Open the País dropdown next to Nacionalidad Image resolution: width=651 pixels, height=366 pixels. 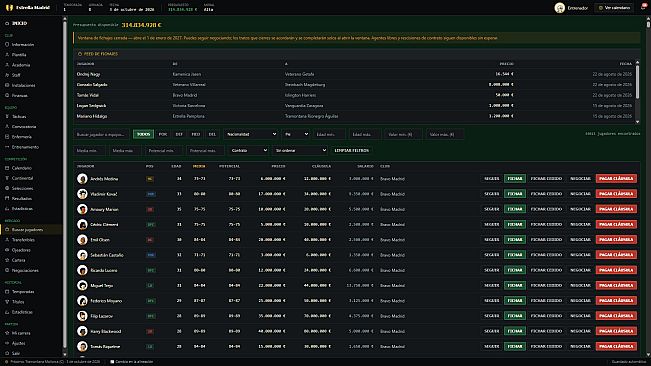point(296,134)
